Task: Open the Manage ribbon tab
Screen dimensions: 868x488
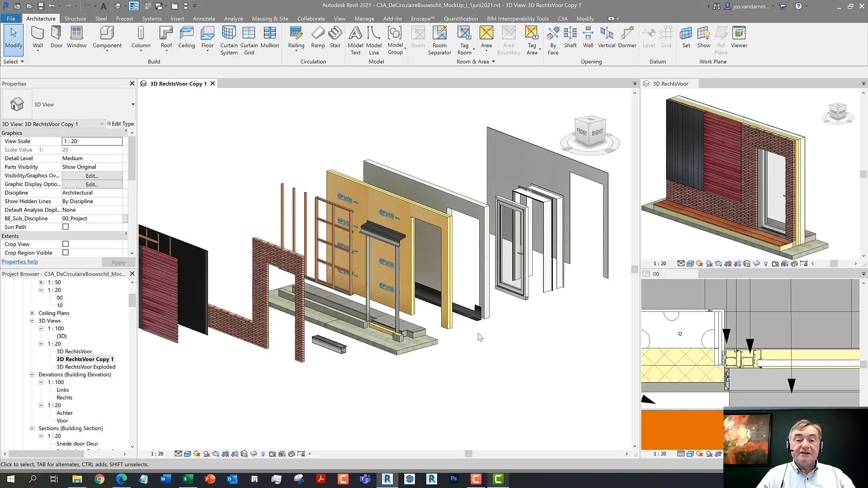Action: click(x=364, y=19)
